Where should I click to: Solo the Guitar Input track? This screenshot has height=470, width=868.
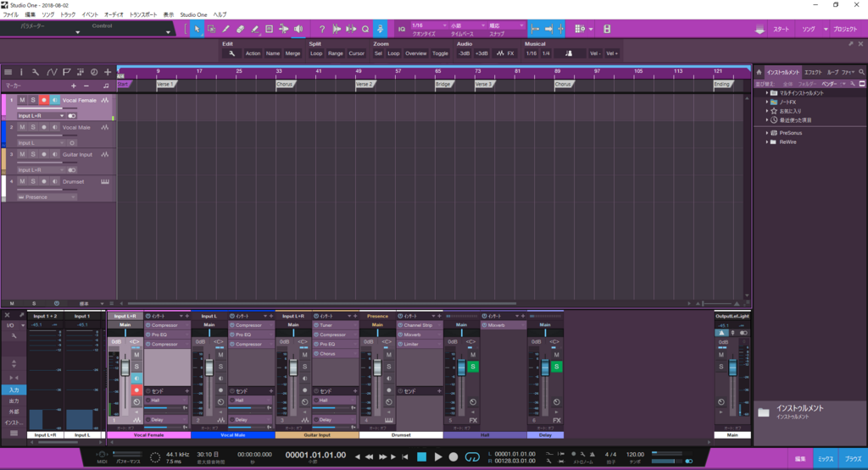coord(33,154)
